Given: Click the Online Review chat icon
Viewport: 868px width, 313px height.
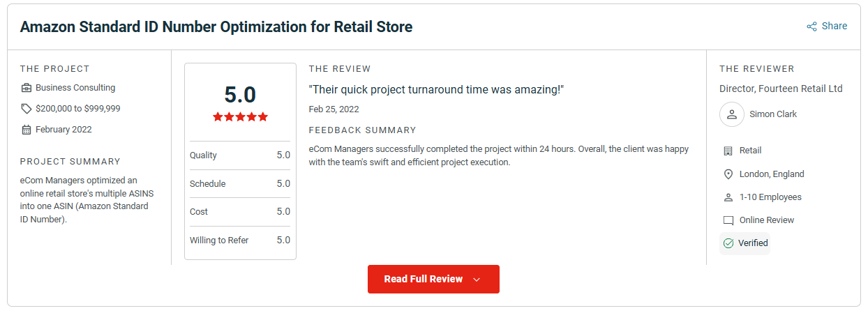Looking at the screenshot, I should tap(728, 220).
